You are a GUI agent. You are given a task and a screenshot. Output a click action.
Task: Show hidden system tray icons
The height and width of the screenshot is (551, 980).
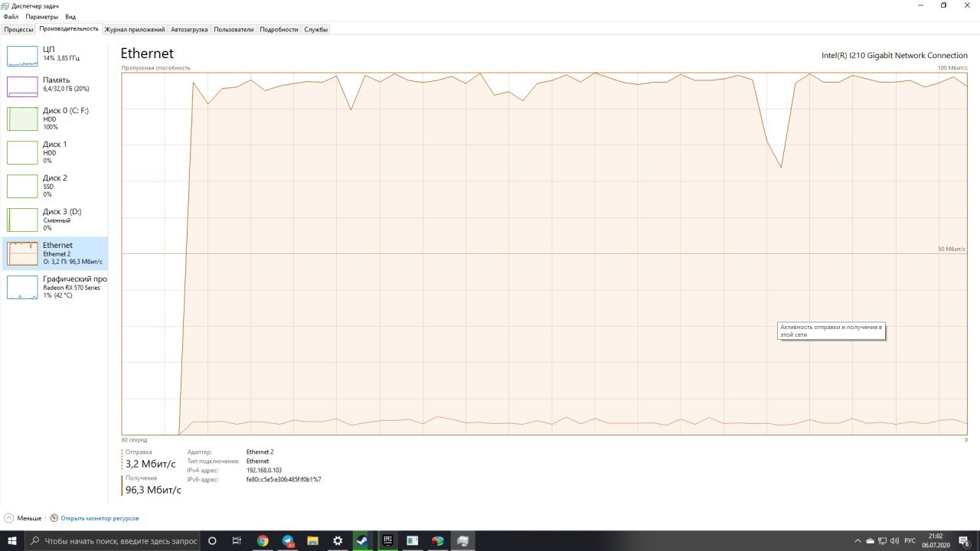pos(857,540)
